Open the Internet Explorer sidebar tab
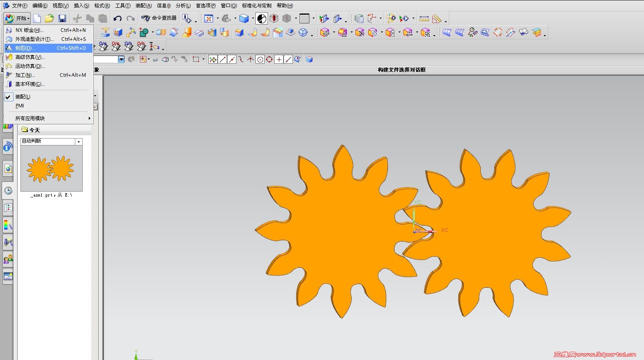This screenshot has height=360, width=644. tap(8, 168)
